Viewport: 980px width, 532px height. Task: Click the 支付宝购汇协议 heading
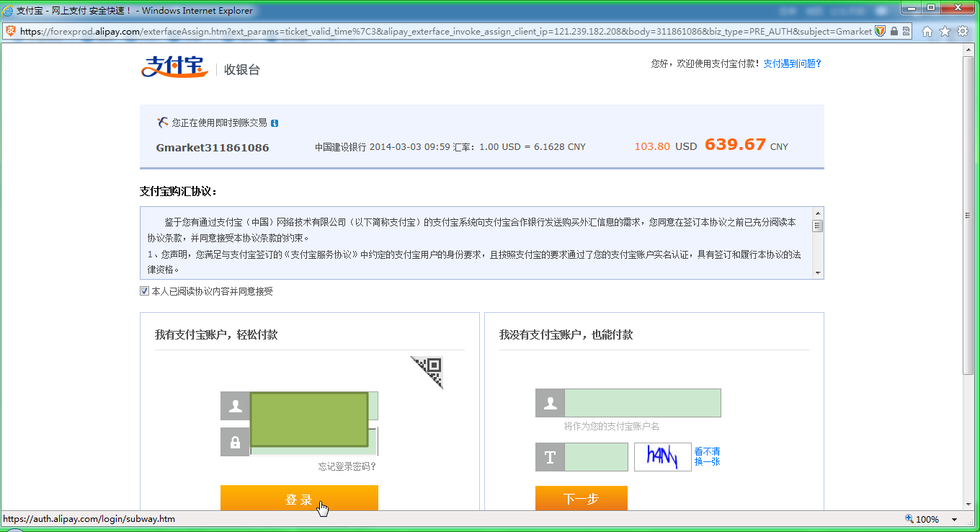pos(179,191)
